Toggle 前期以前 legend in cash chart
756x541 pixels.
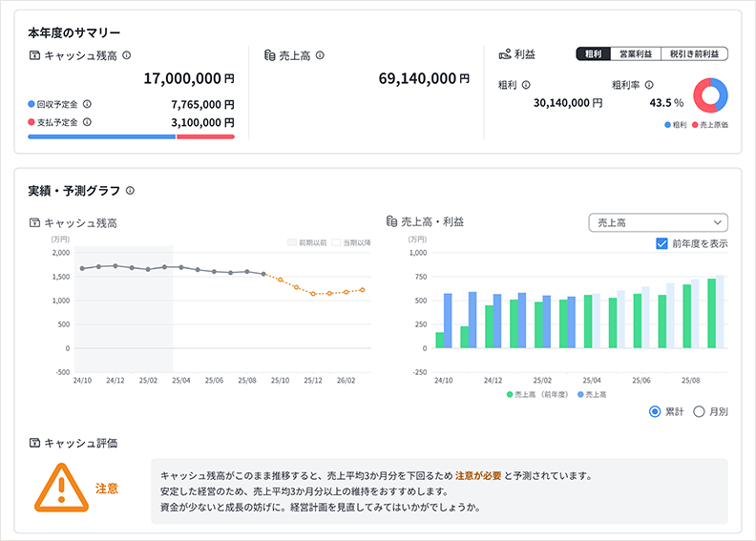(307, 242)
